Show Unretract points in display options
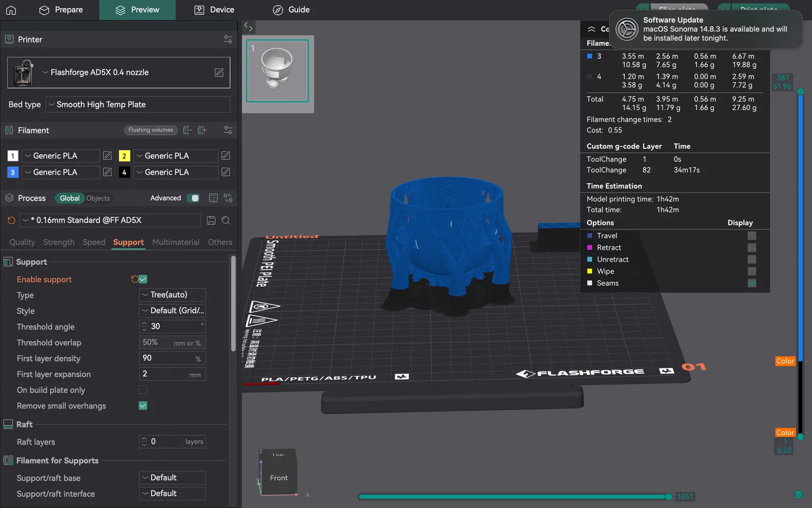The width and height of the screenshot is (812, 508). [x=752, y=259]
